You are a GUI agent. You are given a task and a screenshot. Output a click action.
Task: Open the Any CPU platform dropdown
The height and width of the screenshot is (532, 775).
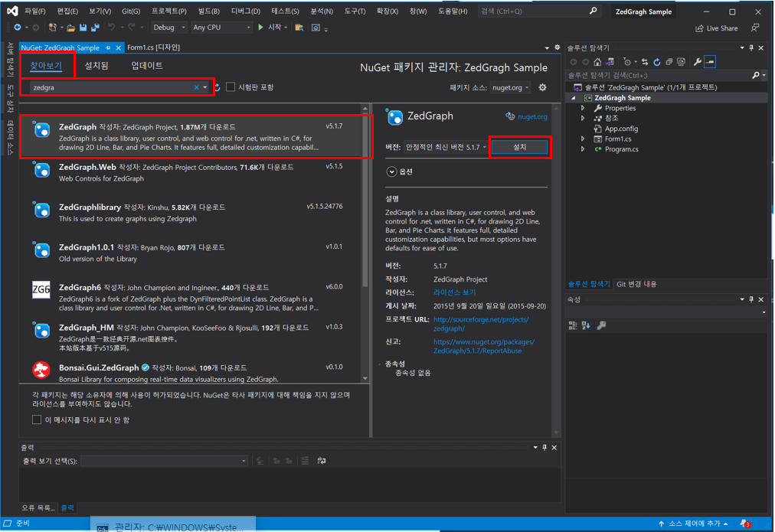(221, 28)
